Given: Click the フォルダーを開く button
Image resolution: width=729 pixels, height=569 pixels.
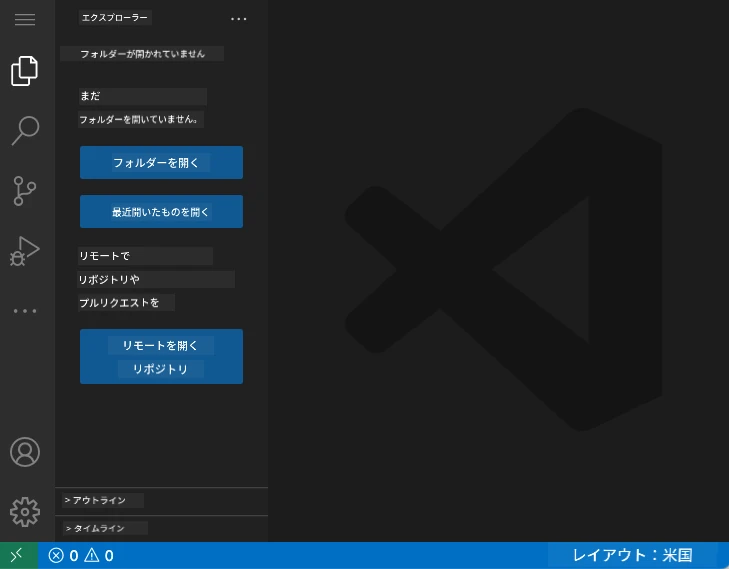Looking at the screenshot, I should (161, 163).
